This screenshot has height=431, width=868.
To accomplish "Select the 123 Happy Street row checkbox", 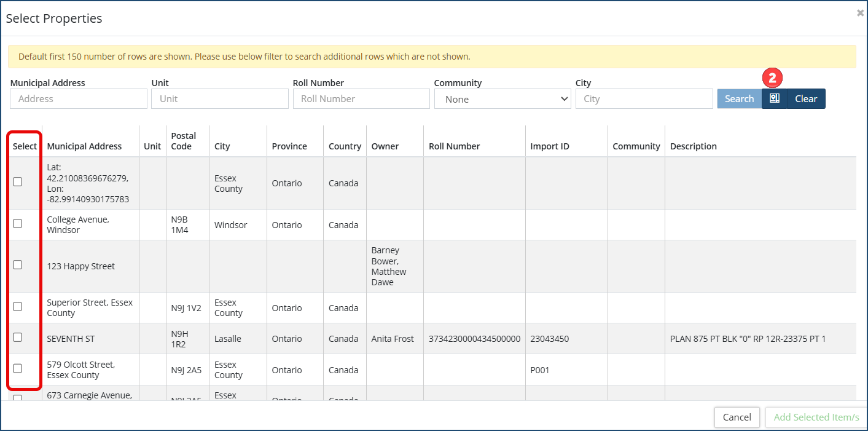I will click(18, 265).
